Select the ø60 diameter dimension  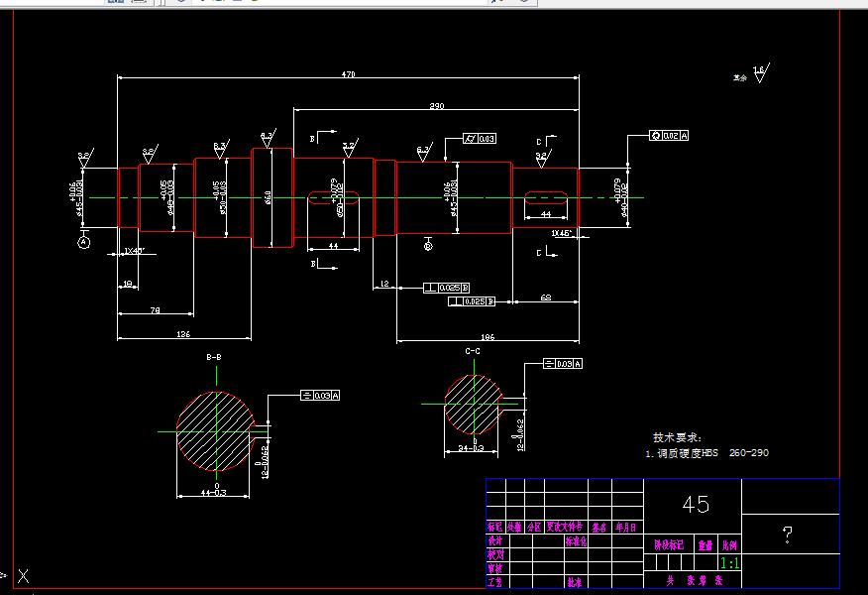268,197
